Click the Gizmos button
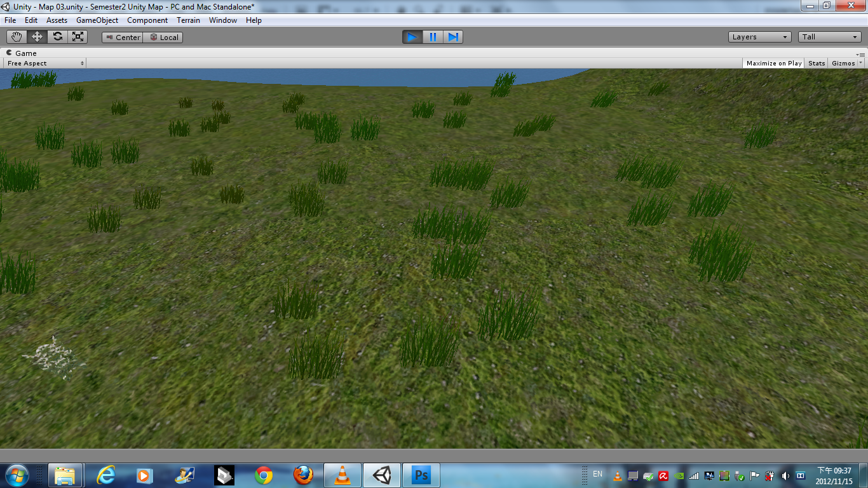The width and height of the screenshot is (868, 488). click(x=844, y=62)
